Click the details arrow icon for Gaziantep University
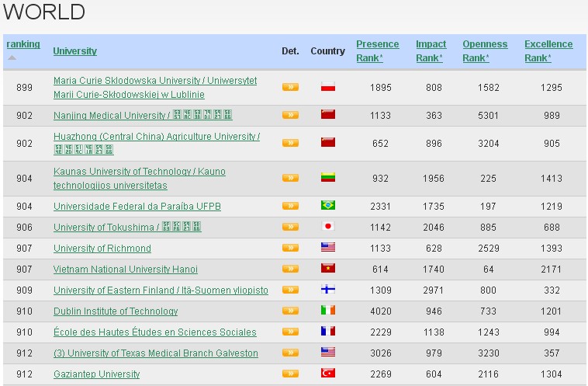 tap(290, 374)
